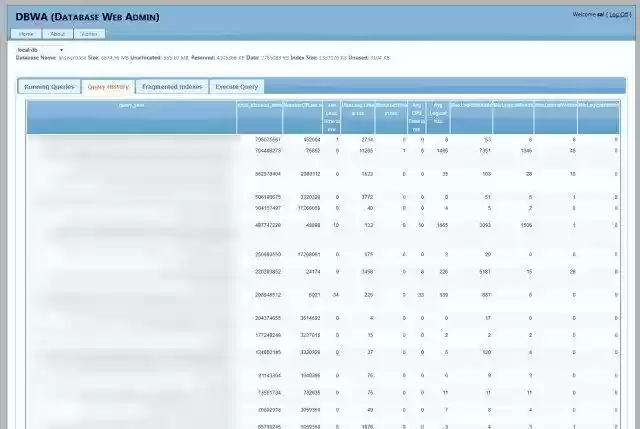This screenshot has width=640, height=429.
Task: Select the cell value 5187
Action: (x=485, y=271)
